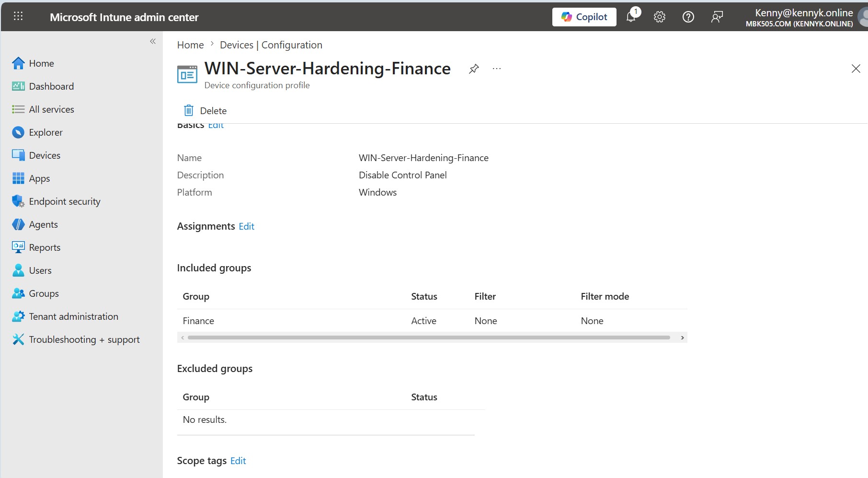The image size is (868, 478).
Task: Open the feedback icon in header
Action: point(717,17)
